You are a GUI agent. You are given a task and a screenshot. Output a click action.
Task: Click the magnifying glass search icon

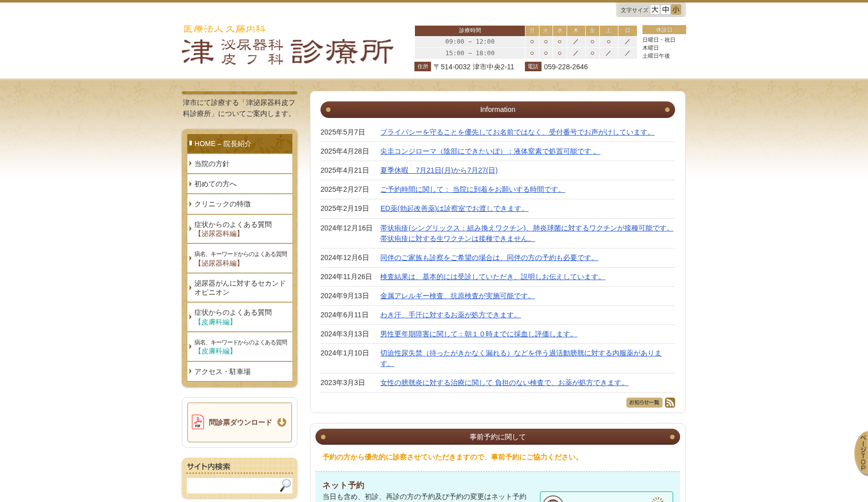[x=285, y=485]
